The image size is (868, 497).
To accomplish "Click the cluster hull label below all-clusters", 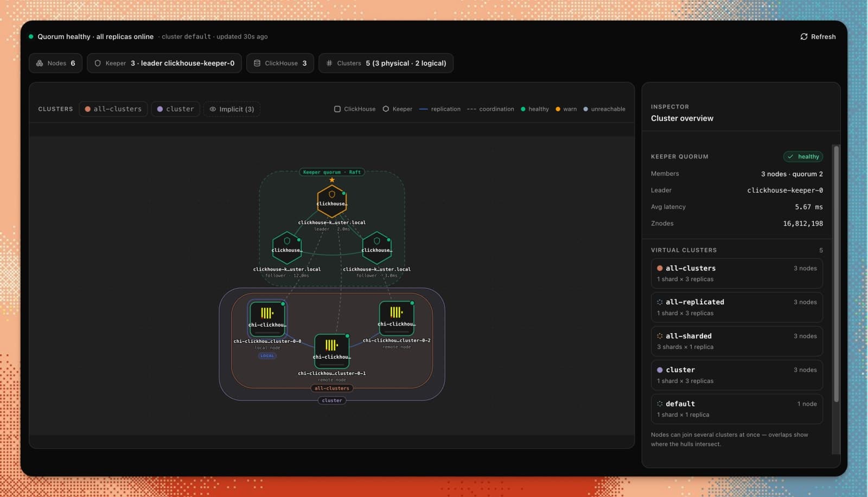I will [x=332, y=400].
